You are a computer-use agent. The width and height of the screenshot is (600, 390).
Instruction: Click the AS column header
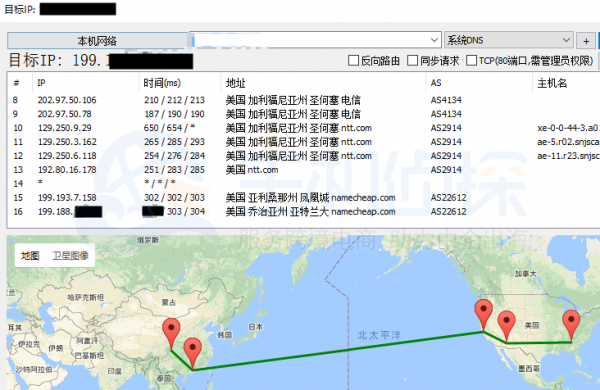tap(436, 83)
